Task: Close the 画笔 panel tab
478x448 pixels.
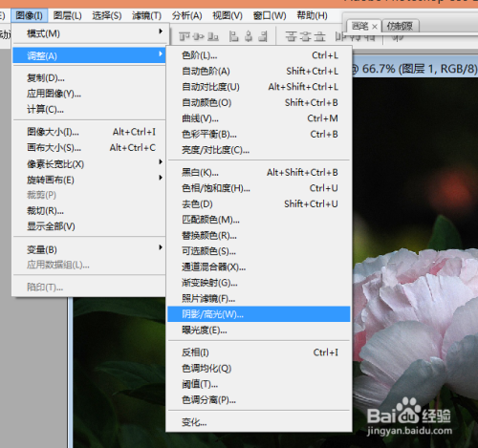Action: pyautogui.click(x=375, y=27)
